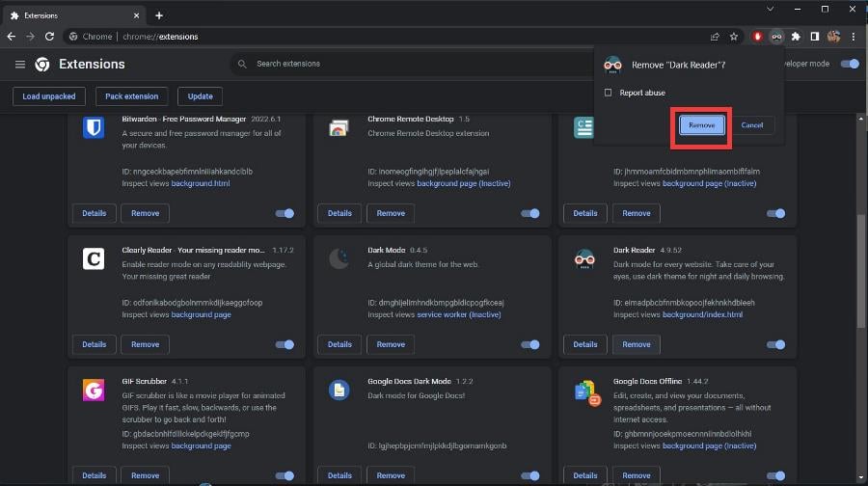Remove Google Docs Offline extension

coord(637,475)
